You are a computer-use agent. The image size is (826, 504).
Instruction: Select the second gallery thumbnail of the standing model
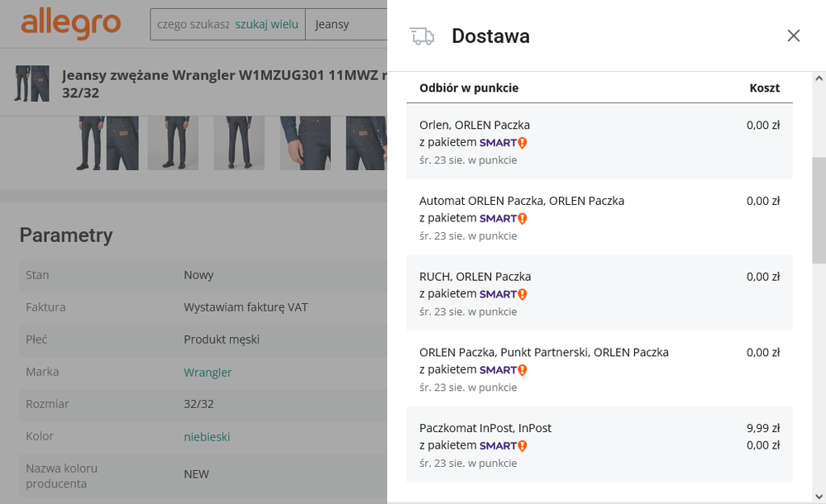click(x=174, y=143)
